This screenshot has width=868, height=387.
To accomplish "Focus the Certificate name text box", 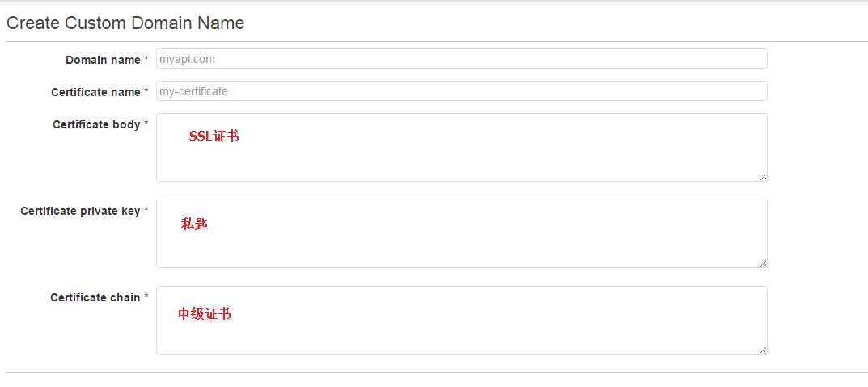I will (x=462, y=91).
